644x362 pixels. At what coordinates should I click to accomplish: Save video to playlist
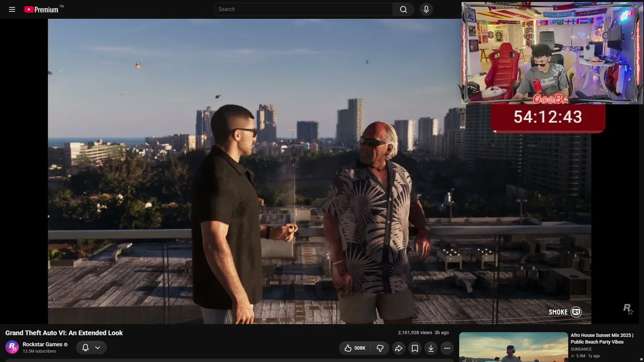tap(415, 348)
